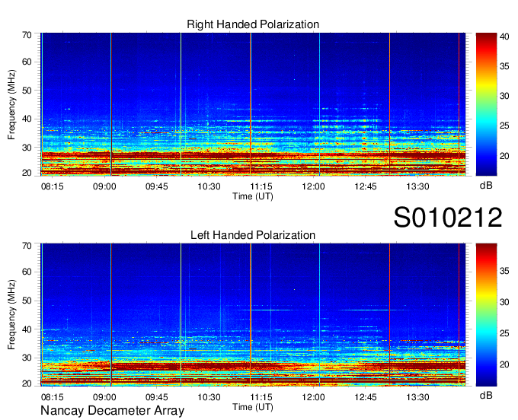Click the 12:45 tick label in the Right Handed plot

pyautogui.click(x=366, y=186)
